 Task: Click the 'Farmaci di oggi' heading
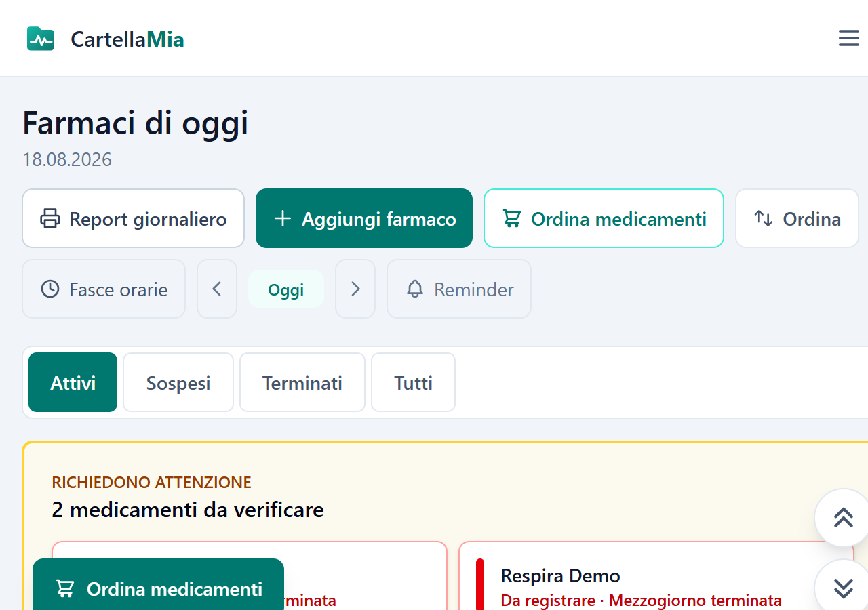coord(136,123)
